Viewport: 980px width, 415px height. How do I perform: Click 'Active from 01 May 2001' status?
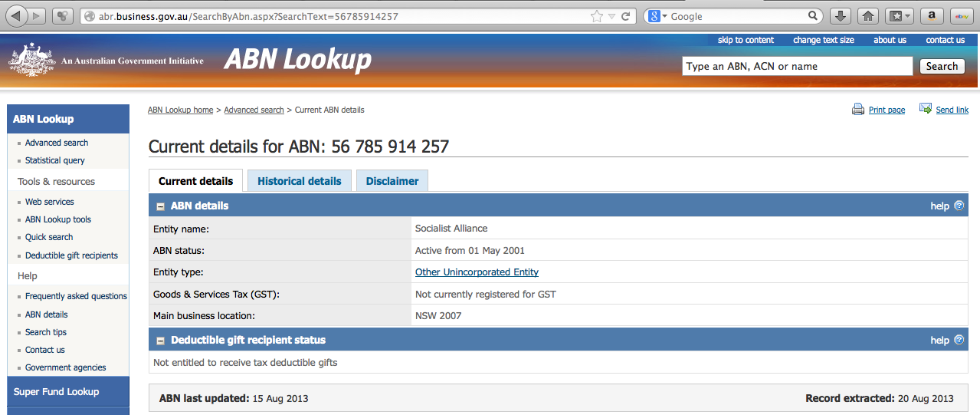(470, 250)
